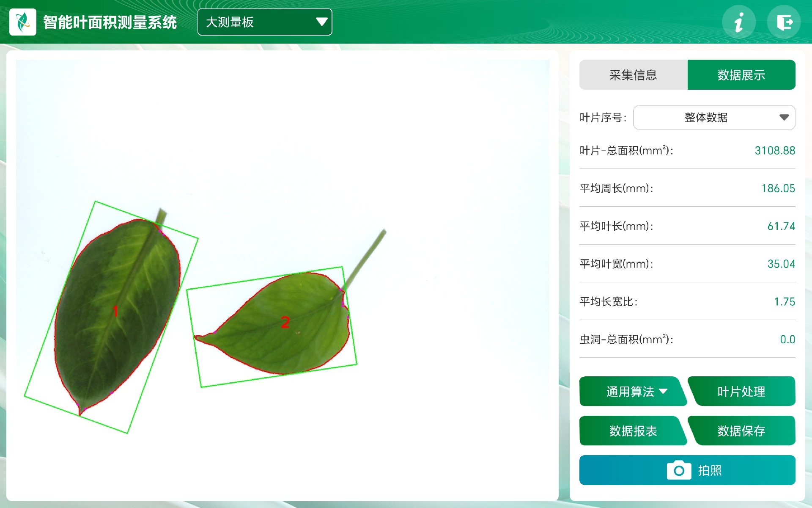Click the 叶片-总面积 value 3108.88
The width and height of the screenshot is (812, 508).
(775, 151)
